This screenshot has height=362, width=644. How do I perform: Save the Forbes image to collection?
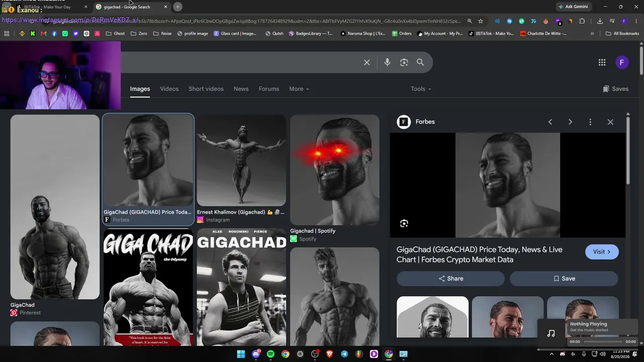coord(564,279)
